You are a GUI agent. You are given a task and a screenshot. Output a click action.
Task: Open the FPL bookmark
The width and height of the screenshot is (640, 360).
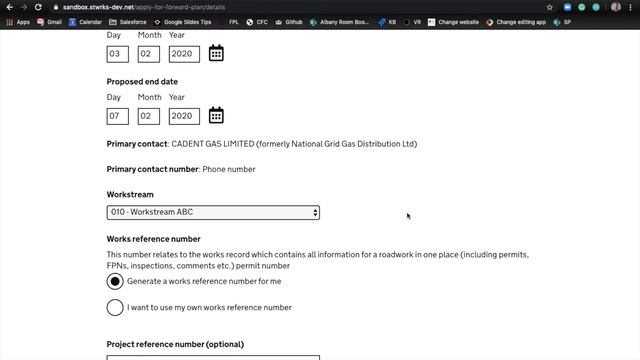tap(229, 22)
